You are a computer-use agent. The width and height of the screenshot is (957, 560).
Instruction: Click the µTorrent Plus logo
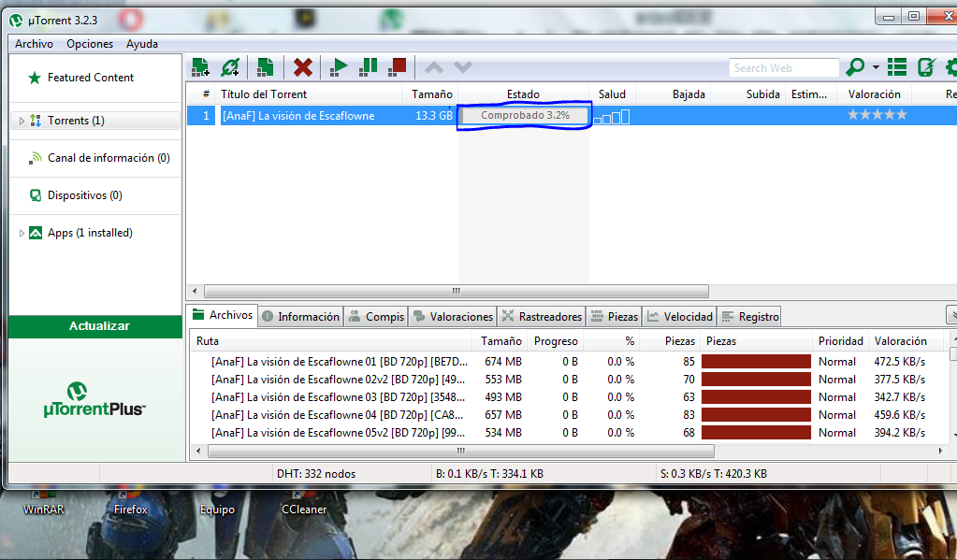click(x=94, y=400)
